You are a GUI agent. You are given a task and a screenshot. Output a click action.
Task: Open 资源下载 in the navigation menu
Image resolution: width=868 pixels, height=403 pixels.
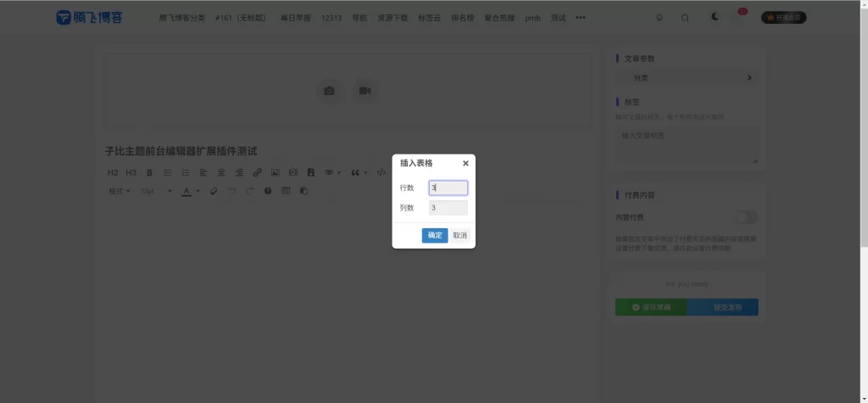click(x=392, y=17)
